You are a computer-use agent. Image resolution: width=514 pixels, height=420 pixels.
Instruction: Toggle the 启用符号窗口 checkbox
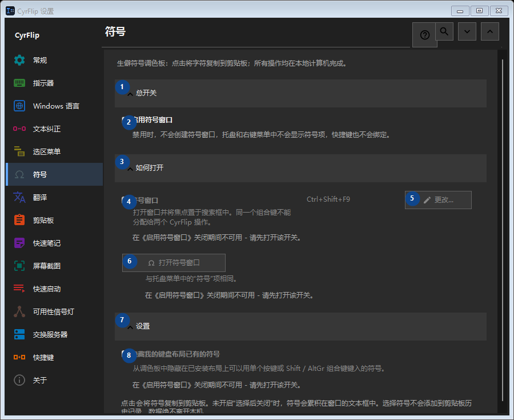(126, 121)
